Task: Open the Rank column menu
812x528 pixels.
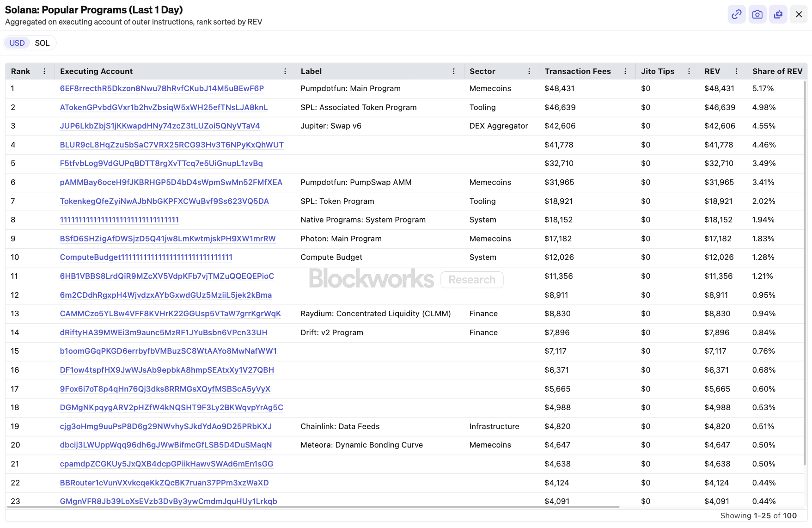Action: [x=44, y=71]
